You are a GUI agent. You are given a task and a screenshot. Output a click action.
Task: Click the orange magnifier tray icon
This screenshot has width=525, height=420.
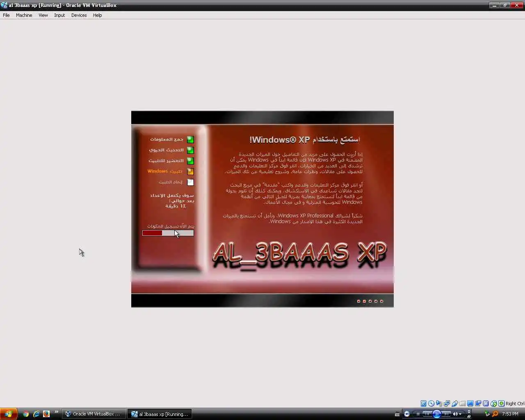pos(495,414)
